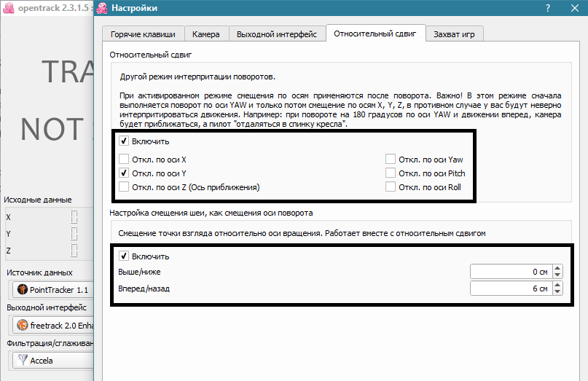588x381 pixels.
Task: Click the PointTracker 1.1 source icon
Action: click(x=23, y=289)
